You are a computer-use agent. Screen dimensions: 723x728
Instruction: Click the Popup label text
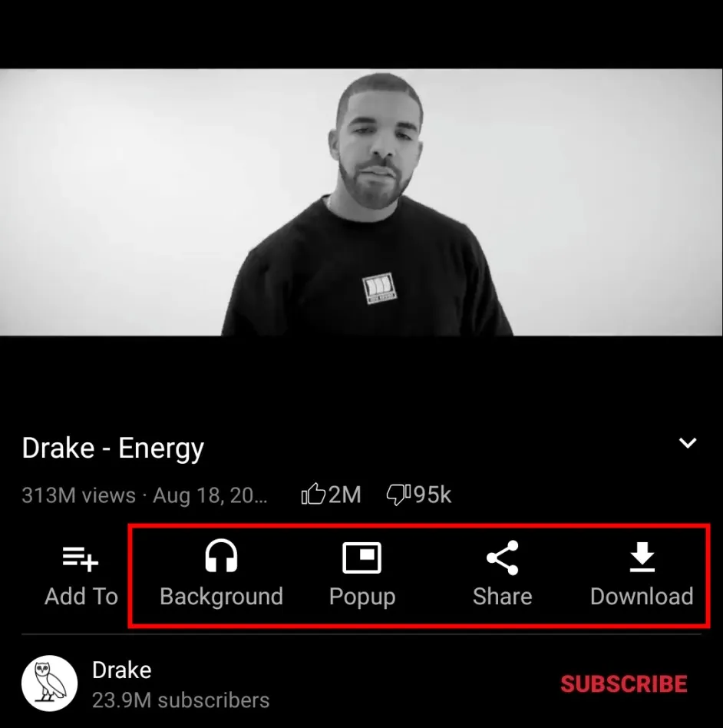362,597
